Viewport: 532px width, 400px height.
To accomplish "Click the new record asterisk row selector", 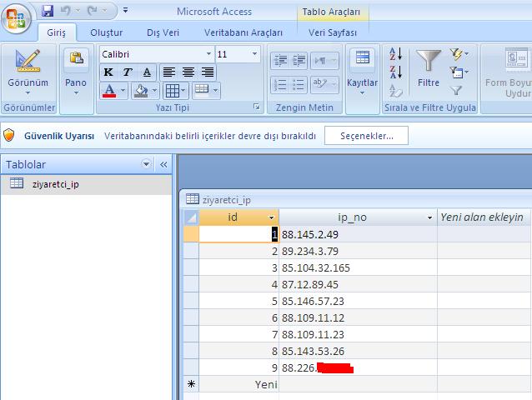I will point(191,384).
